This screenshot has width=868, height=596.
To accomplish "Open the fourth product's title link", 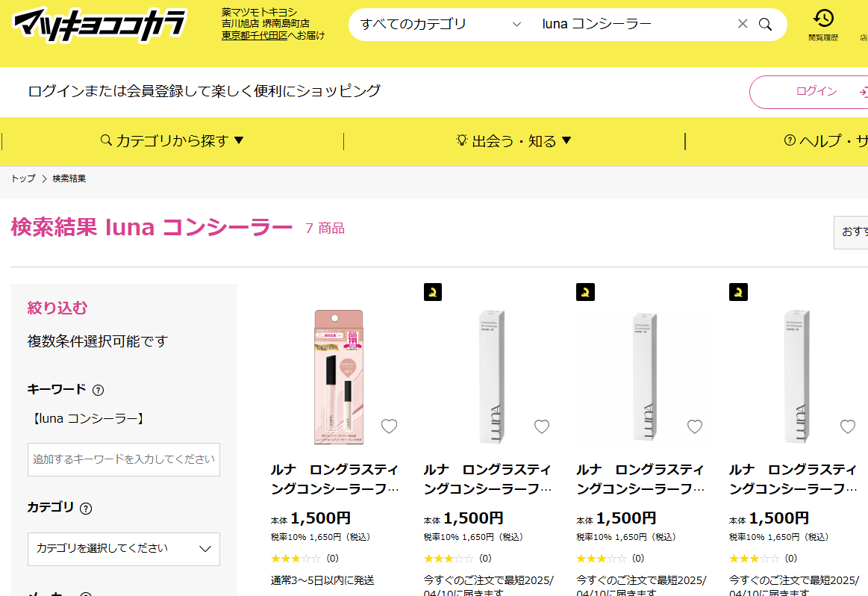I will (793, 479).
